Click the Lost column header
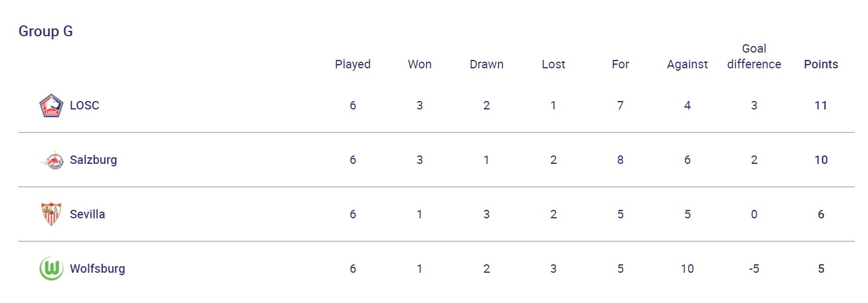This screenshot has width=868, height=303. click(553, 65)
